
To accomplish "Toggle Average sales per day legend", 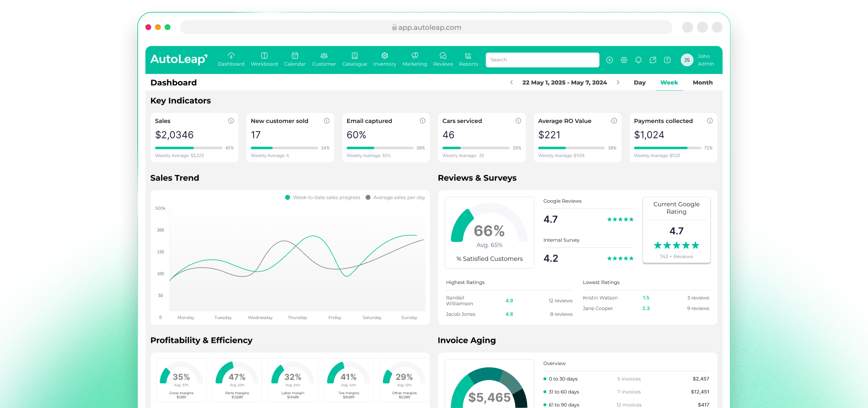I will click(x=395, y=197).
